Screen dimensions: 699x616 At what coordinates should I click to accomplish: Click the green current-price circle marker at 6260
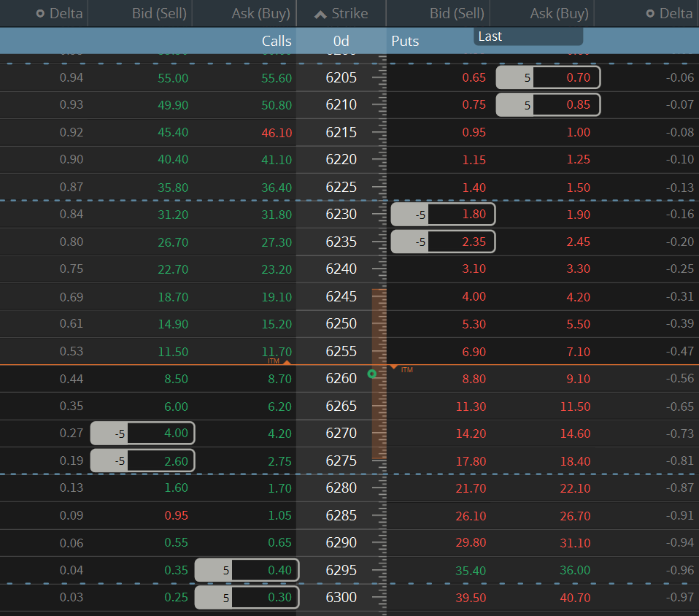[372, 374]
